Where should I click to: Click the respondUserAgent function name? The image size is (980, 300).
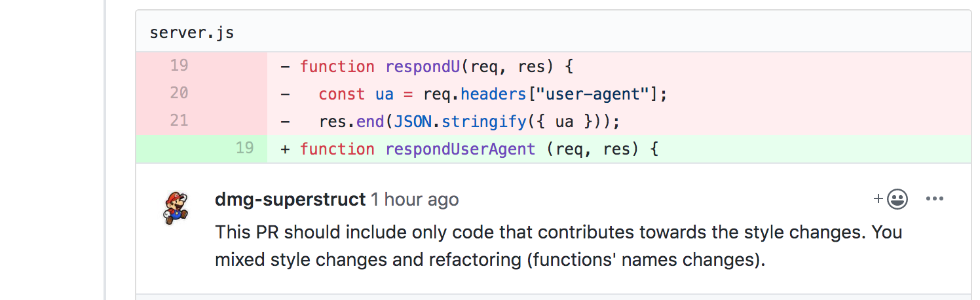click(x=461, y=149)
